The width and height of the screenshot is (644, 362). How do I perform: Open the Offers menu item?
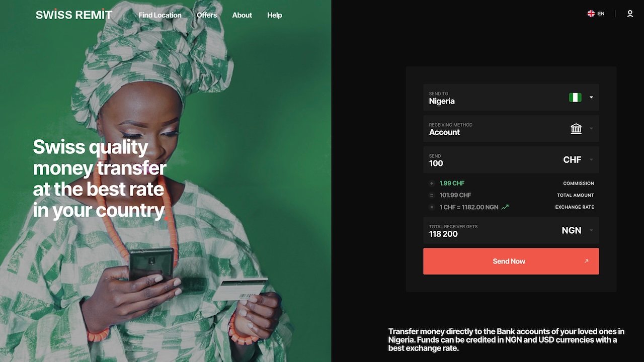pyautogui.click(x=207, y=15)
